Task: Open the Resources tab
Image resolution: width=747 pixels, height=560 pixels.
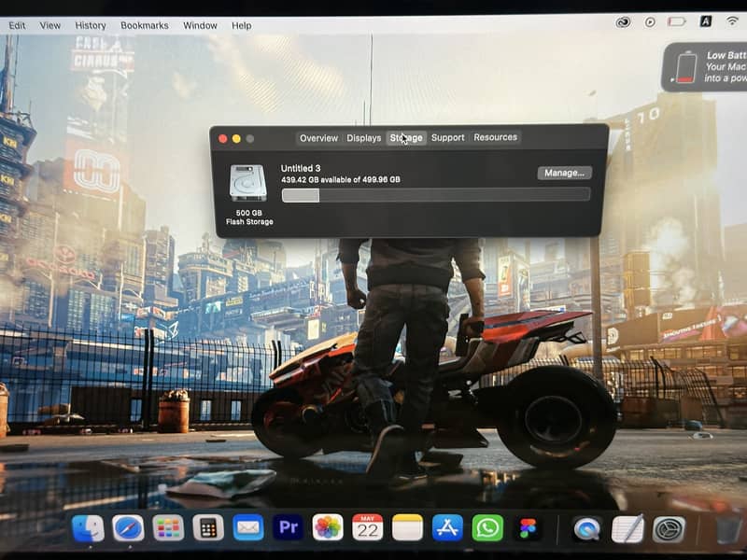Action: click(495, 137)
